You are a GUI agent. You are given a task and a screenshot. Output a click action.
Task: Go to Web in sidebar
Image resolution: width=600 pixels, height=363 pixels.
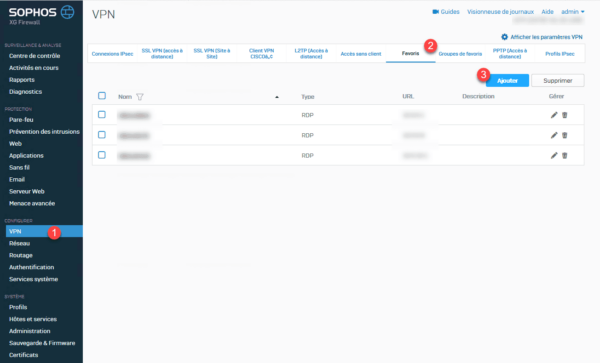click(x=15, y=144)
